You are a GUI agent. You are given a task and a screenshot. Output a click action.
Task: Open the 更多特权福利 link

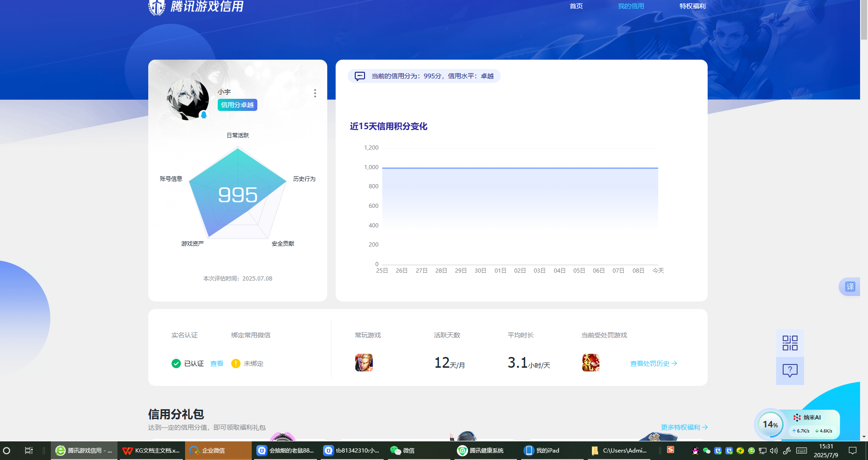point(684,427)
